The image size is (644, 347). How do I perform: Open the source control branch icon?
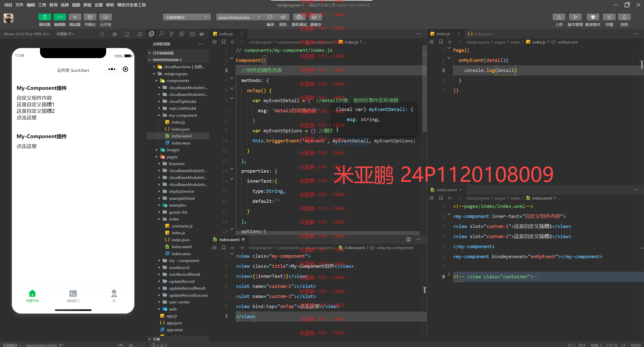tap(172, 34)
